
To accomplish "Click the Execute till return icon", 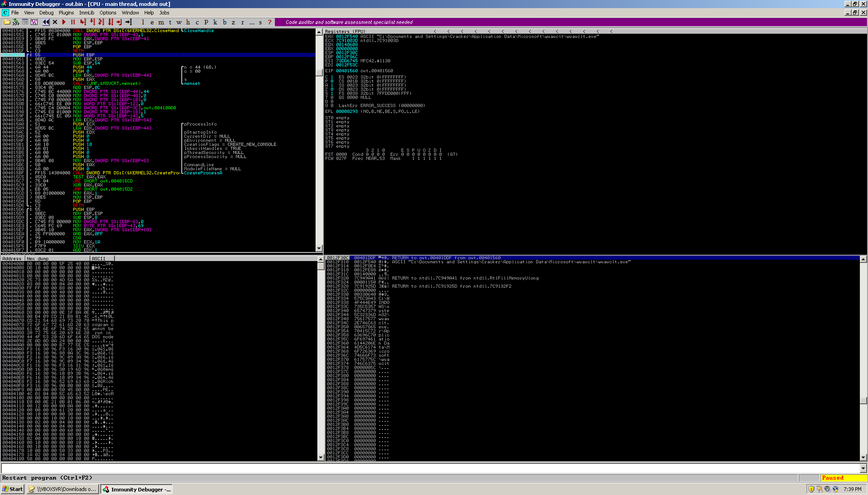I will (x=119, y=22).
